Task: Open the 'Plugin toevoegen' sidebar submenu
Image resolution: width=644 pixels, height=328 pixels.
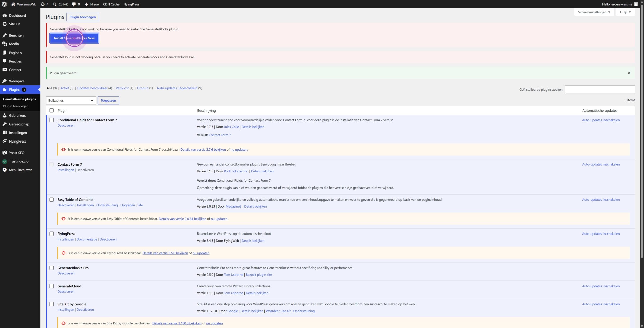Action: coord(16,106)
